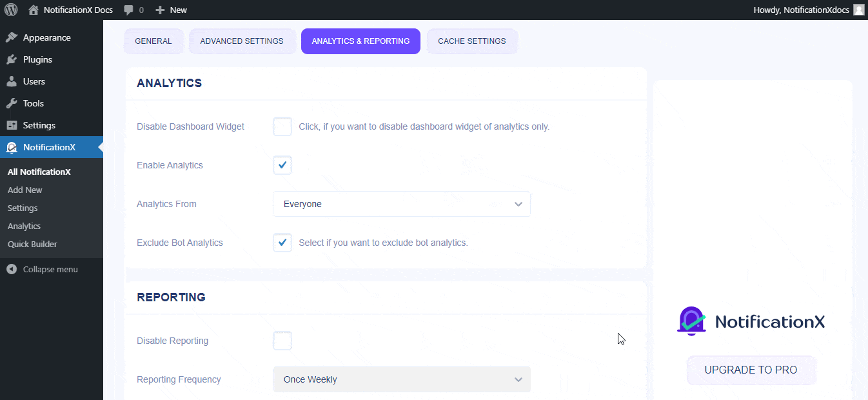
Task: Click the Users person icon
Action: coord(12,81)
